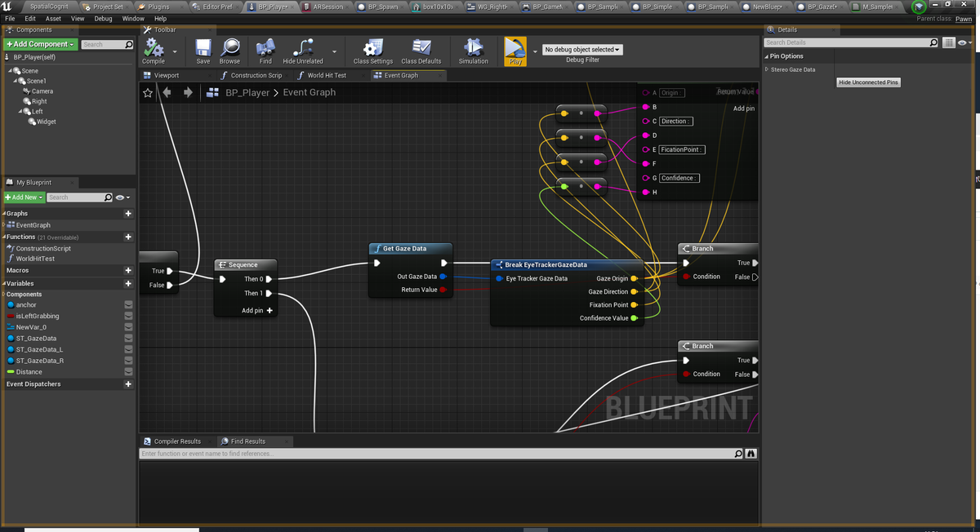Image resolution: width=980 pixels, height=532 pixels.
Task: Toggle editable eye for Distance variable
Action: (x=128, y=372)
